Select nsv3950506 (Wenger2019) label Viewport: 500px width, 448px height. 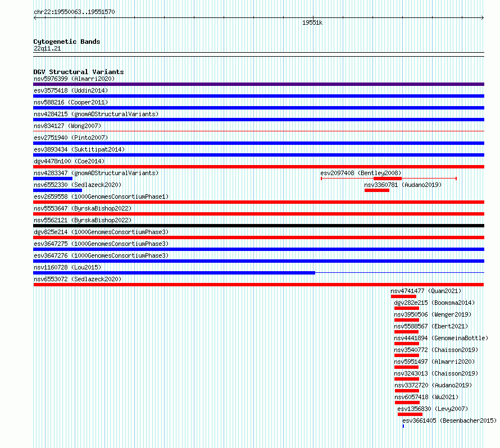click(x=433, y=314)
